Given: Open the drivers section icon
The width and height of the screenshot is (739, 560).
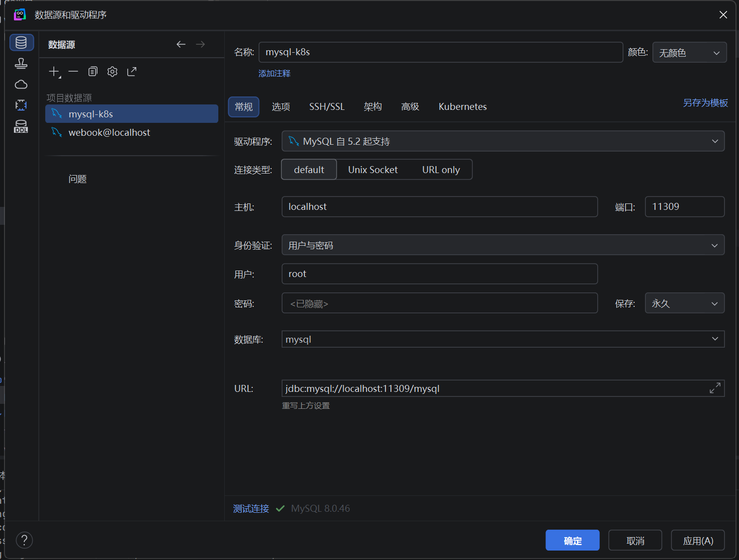Looking at the screenshot, I should 21,64.
